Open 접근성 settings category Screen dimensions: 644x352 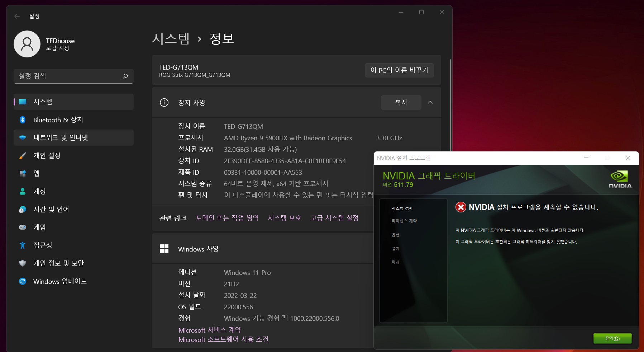click(x=73, y=245)
